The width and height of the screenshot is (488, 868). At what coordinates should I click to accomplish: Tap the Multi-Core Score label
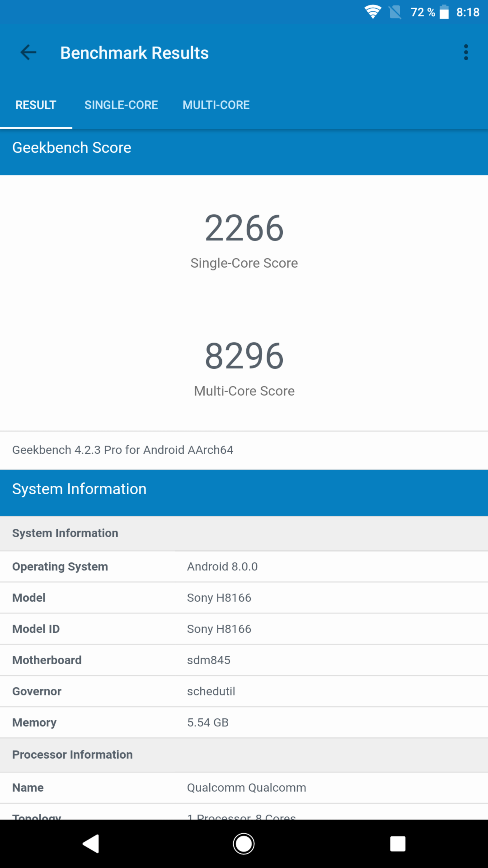pos(244,391)
